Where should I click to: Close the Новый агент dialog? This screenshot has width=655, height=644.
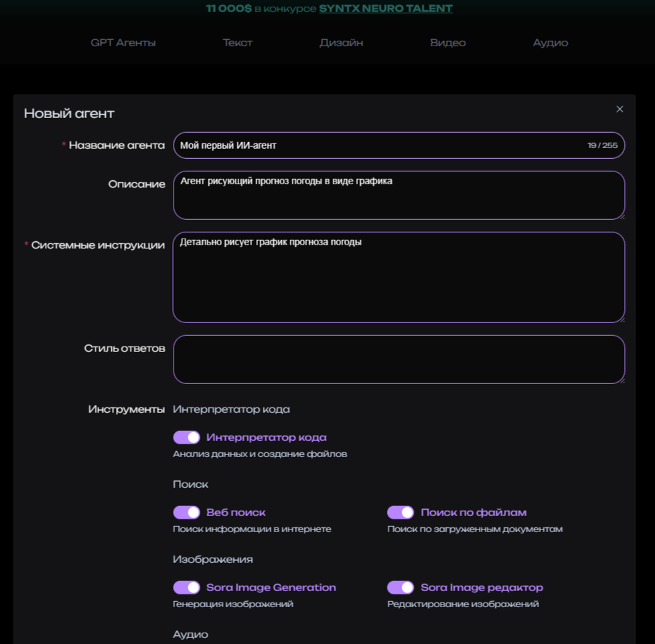click(x=620, y=109)
